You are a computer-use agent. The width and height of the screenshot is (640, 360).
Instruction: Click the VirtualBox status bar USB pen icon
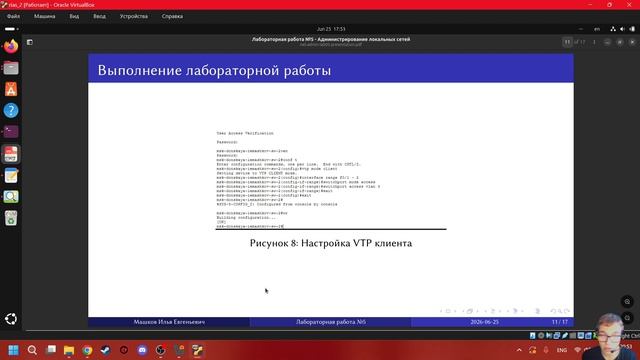click(564, 336)
